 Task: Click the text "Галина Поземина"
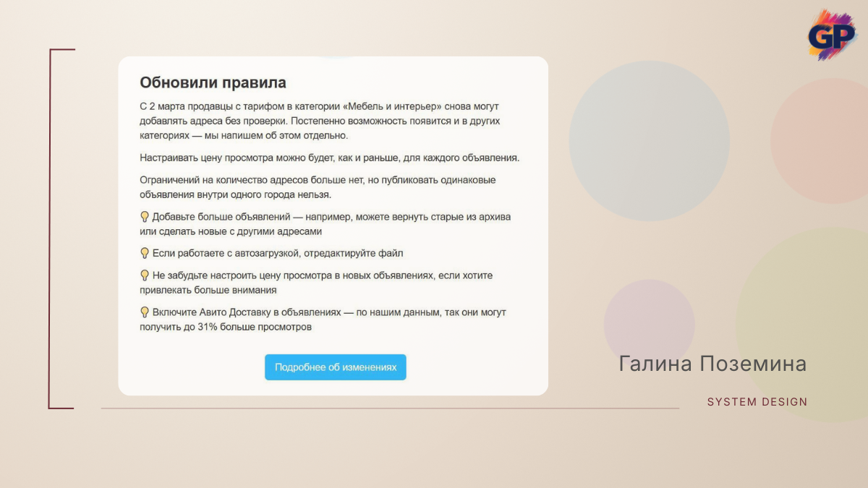point(712,364)
